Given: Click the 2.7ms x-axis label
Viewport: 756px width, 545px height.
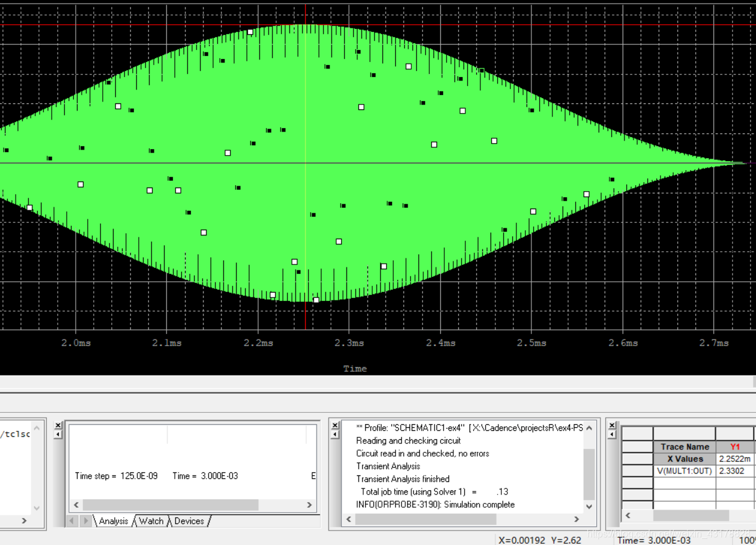Looking at the screenshot, I should 714,343.
